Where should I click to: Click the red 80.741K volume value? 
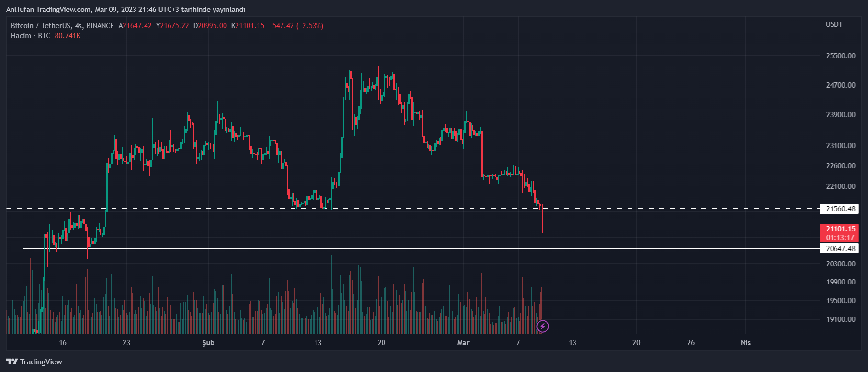point(68,36)
